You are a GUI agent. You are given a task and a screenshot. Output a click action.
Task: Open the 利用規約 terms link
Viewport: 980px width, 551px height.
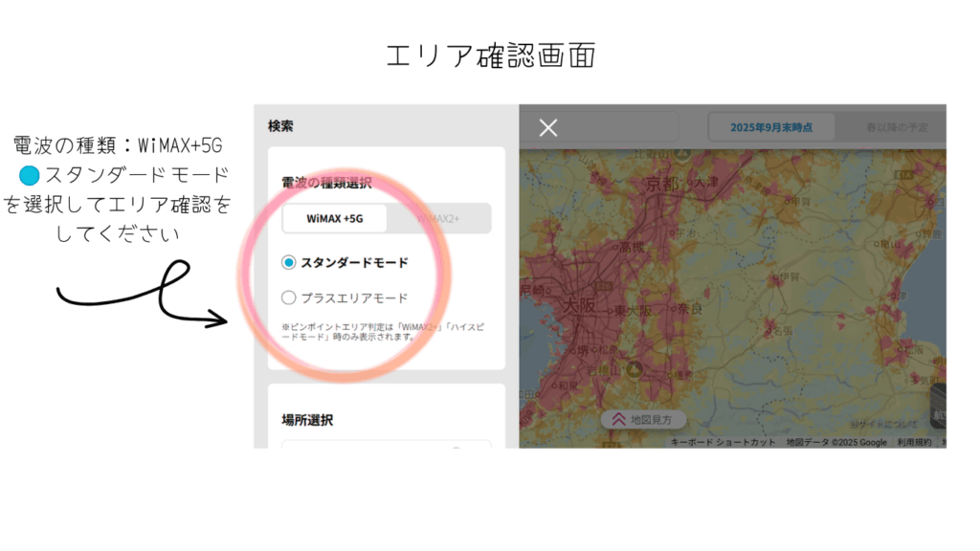[x=914, y=442]
